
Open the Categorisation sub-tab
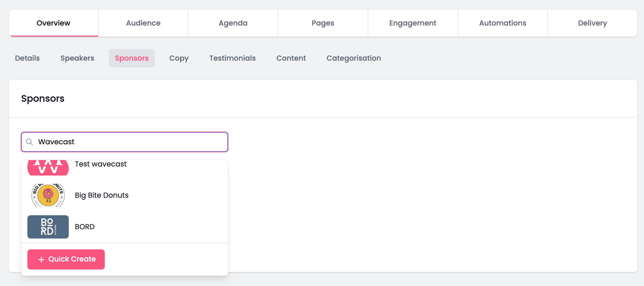(354, 58)
